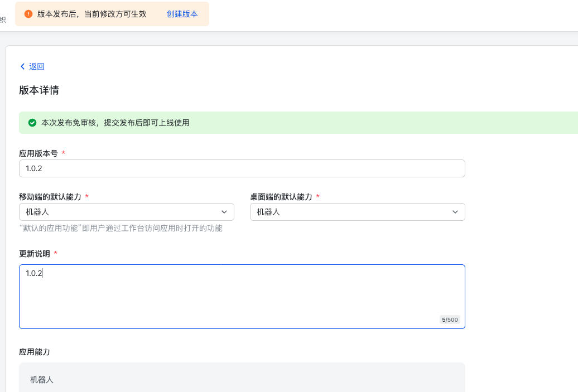578x392 pixels.
Task: Expand the 机器人 entry under 应用能力
Action: (242, 379)
